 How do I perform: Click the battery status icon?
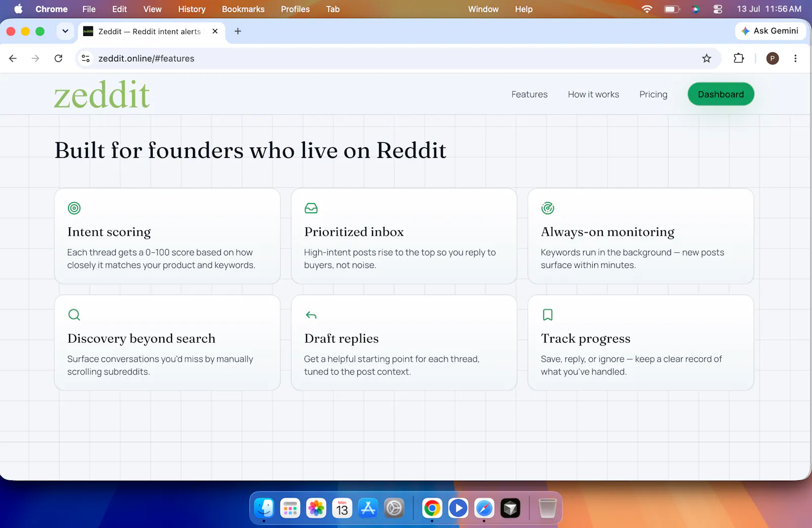(672, 9)
